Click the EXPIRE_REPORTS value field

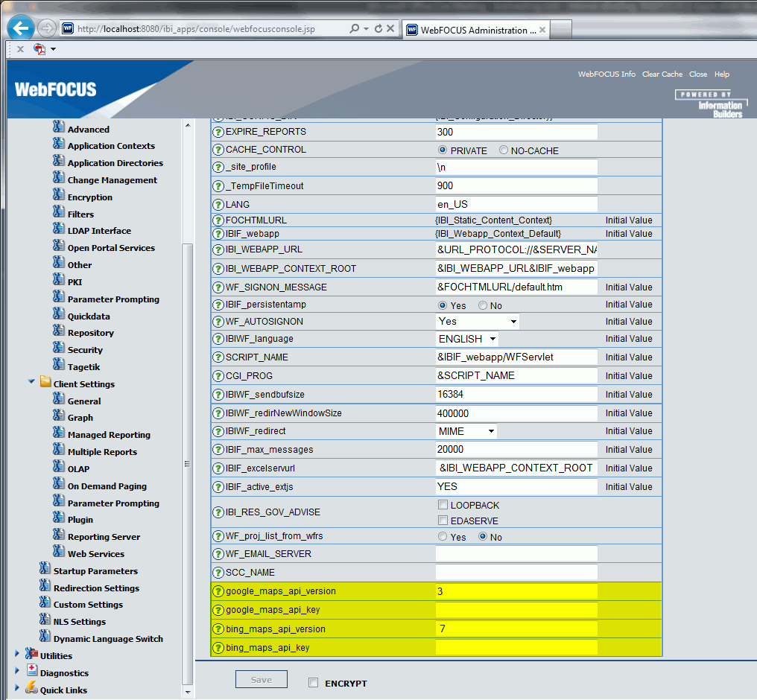click(516, 133)
